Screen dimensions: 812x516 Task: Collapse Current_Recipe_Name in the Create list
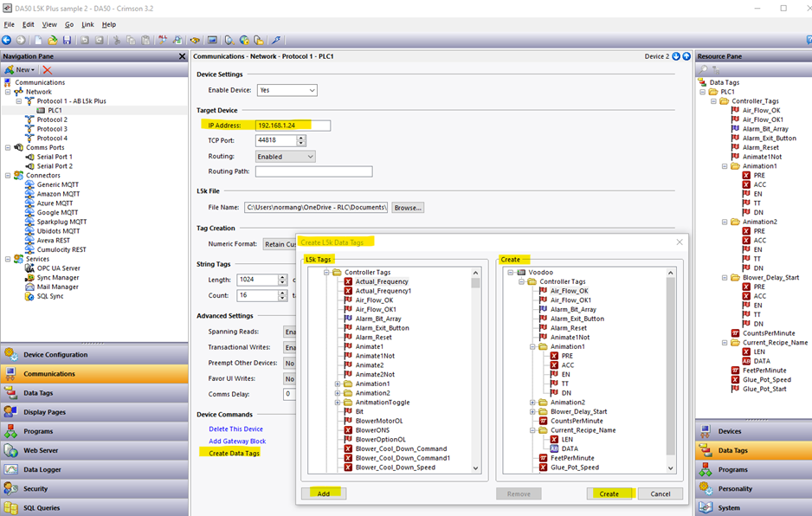click(532, 430)
